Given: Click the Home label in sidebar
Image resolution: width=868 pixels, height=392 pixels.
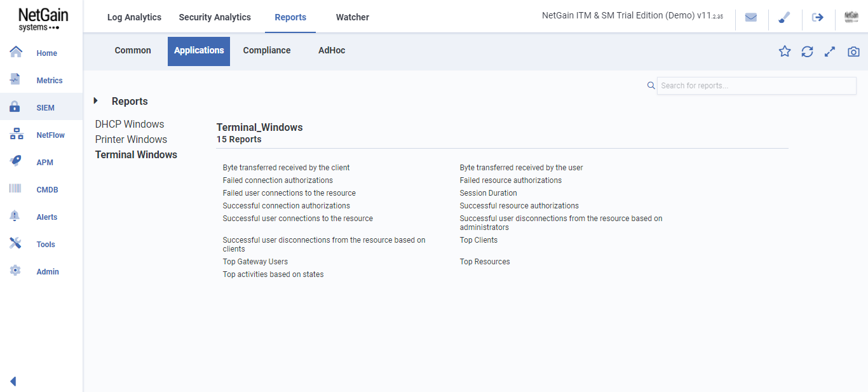Looking at the screenshot, I should tap(46, 53).
